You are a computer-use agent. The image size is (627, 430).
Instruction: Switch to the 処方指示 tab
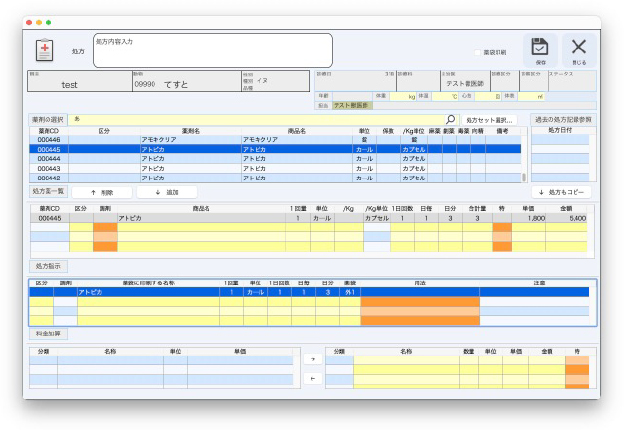point(48,267)
